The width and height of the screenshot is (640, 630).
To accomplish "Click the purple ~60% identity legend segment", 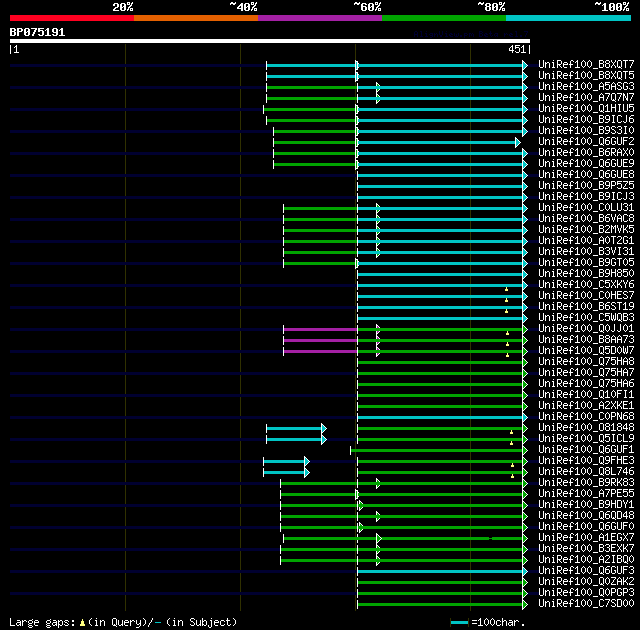I will point(320,18).
